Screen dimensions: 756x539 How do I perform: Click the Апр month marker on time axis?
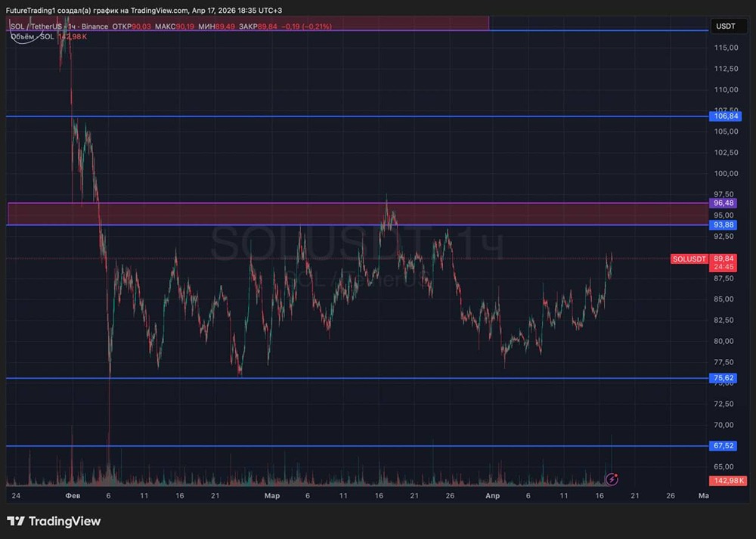click(x=492, y=496)
